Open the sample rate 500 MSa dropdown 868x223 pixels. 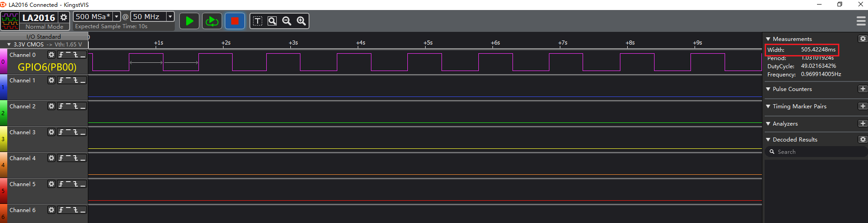coord(117,16)
